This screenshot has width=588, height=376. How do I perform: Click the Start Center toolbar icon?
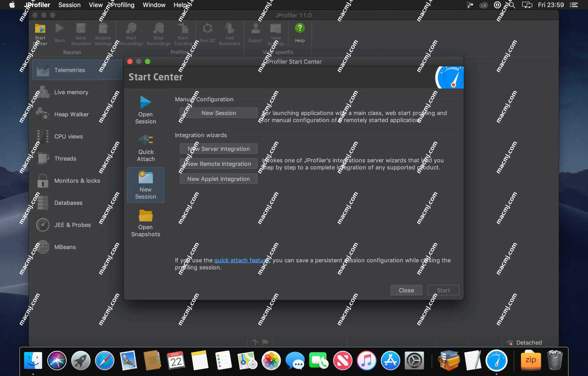pyautogui.click(x=40, y=29)
